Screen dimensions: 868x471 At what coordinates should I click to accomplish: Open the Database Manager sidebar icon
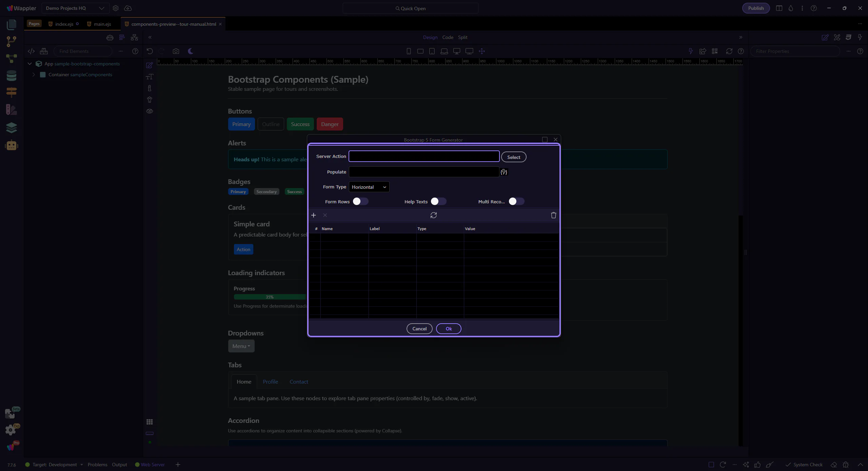[x=11, y=76]
